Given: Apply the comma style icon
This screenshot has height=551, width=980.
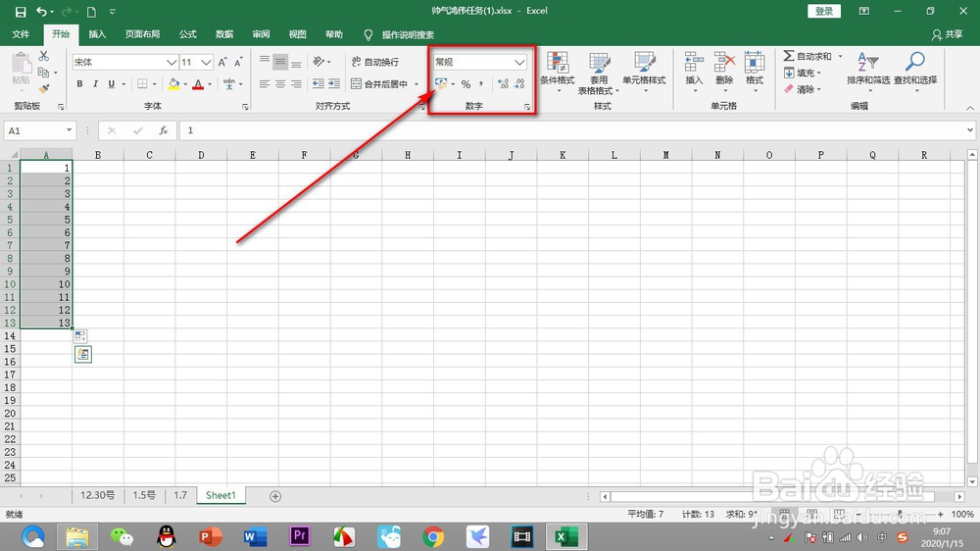Looking at the screenshot, I should (480, 83).
